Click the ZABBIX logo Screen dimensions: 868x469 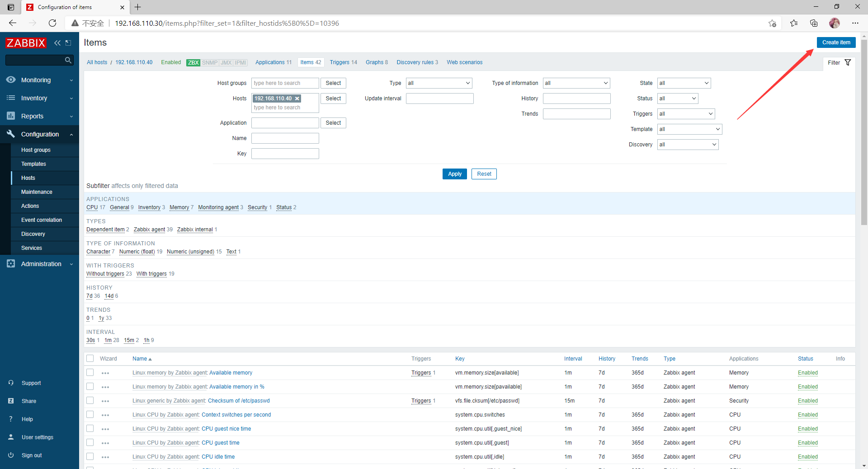(x=26, y=43)
